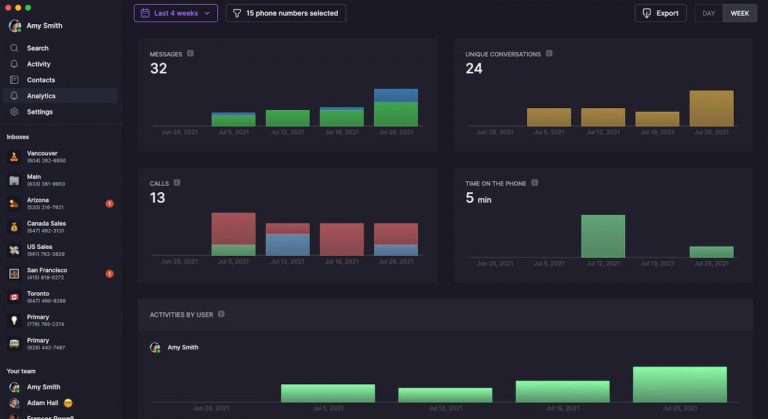Click the info icon beside Calls
Image resolution: width=768 pixels, height=419 pixels.
(x=177, y=183)
